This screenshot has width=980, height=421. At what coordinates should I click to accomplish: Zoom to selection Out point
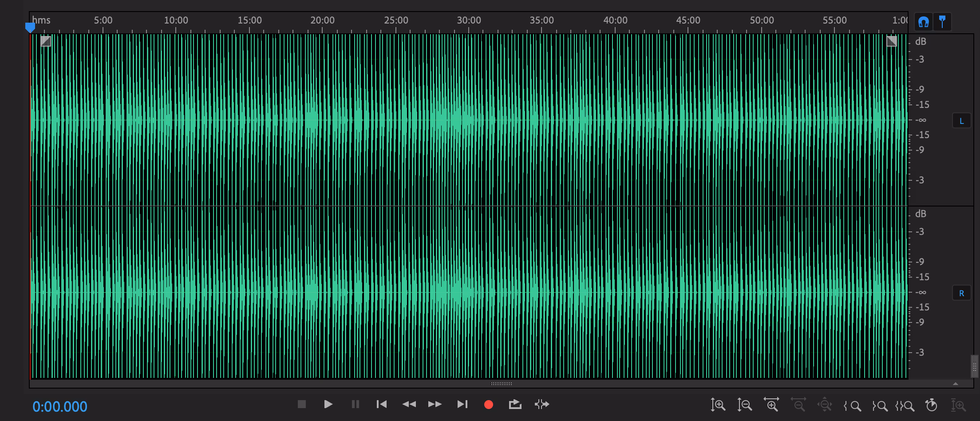(x=879, y=405)
